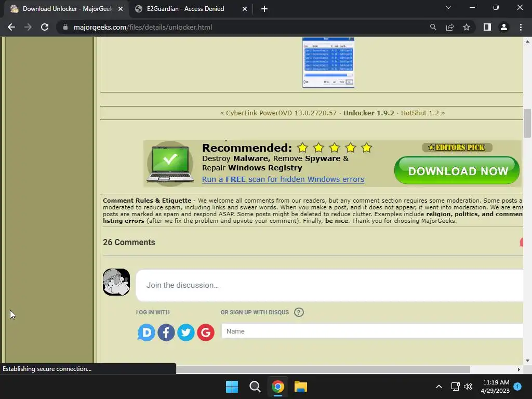The image size is (532, 399).
Task: Click the Join the discussion comment box
Action: pos(329,285)
